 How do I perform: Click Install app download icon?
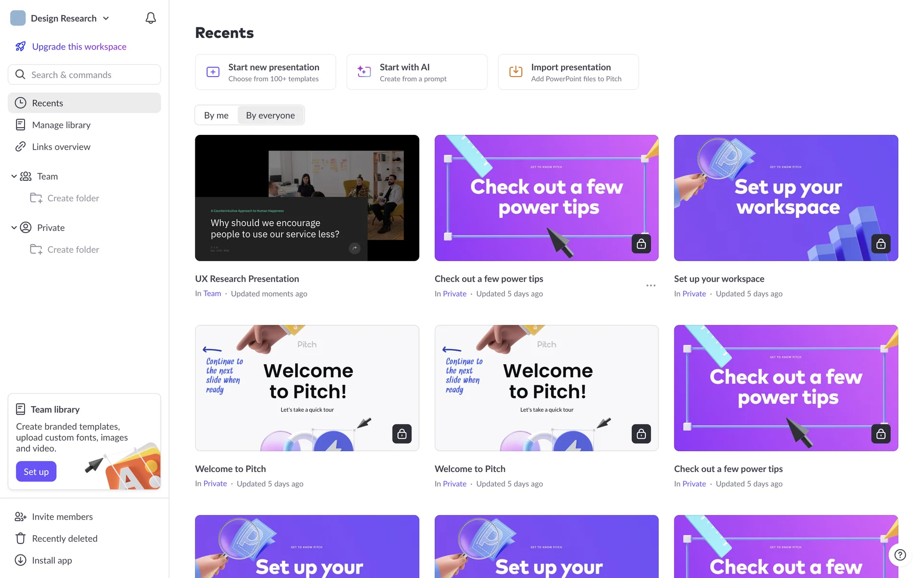(x=20, y=560)
